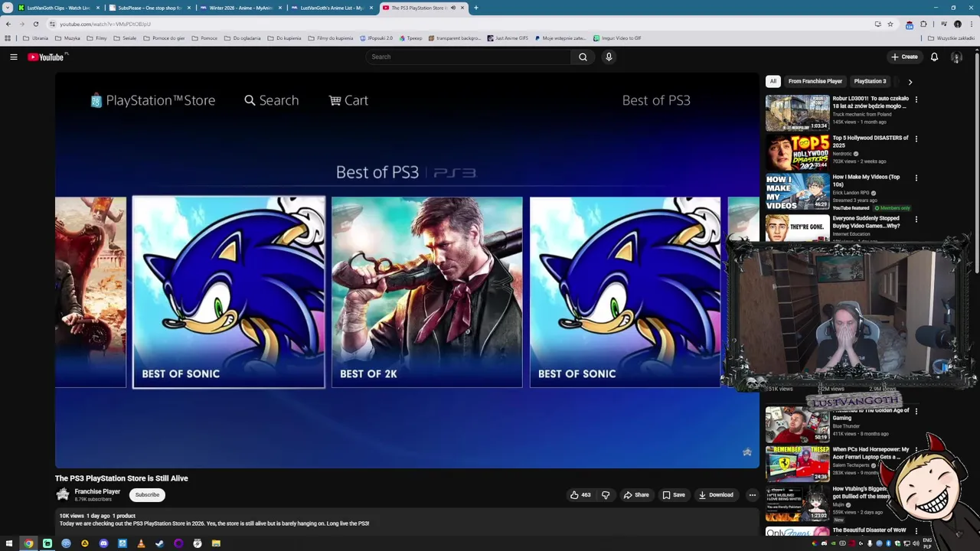
Task: Bookmark this page with the star
Action: click(x=890, y=24)
